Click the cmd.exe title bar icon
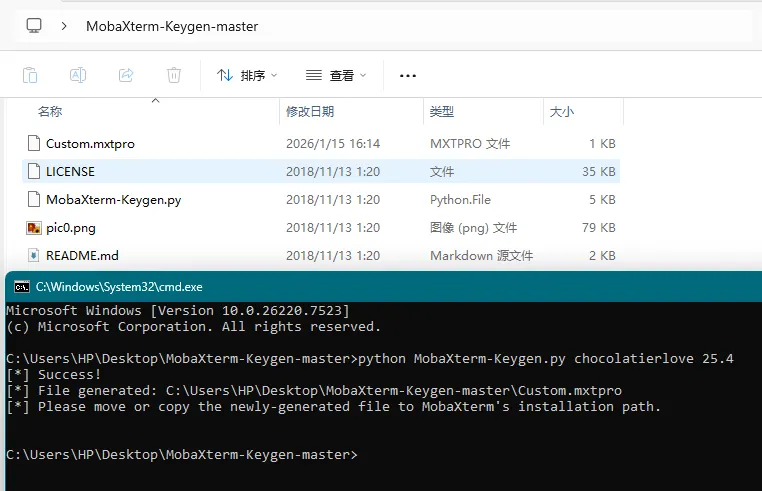This screenshot has width=762, height=491. (x=21, y=287)
